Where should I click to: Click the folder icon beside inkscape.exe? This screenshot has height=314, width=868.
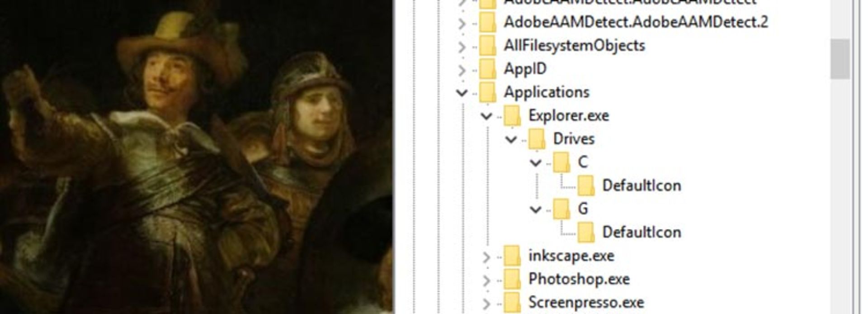pos(512,257)
